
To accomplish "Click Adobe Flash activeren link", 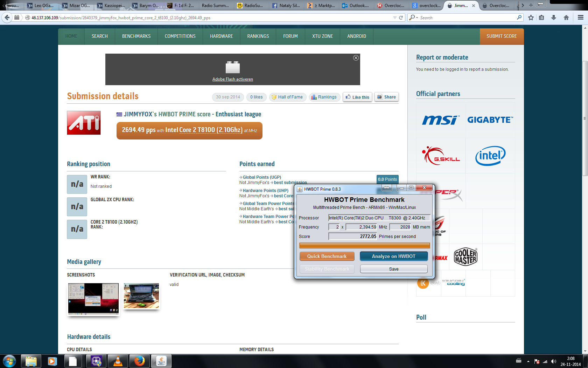I will [233, 79].
